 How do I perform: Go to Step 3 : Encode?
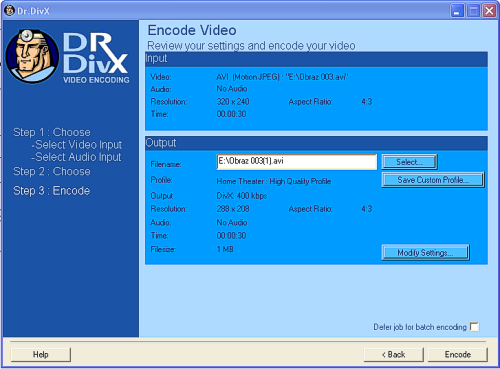pyautogui.click(x=51, y=191)
